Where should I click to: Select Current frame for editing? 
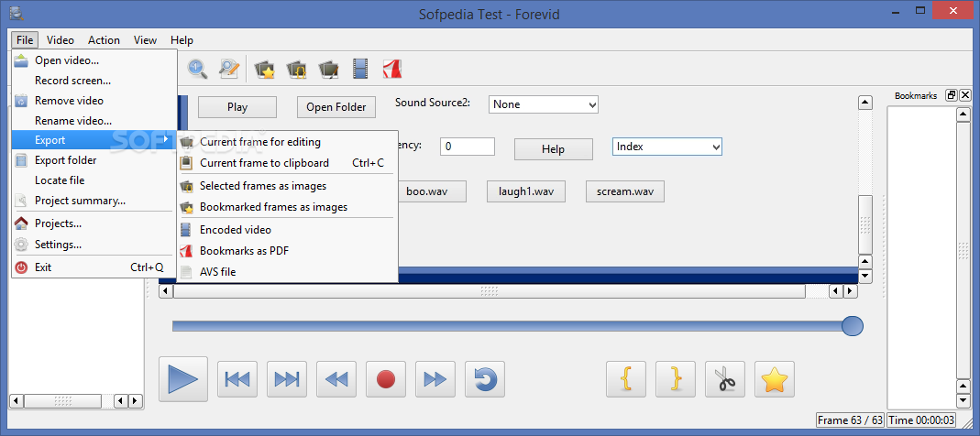[287, 142]
